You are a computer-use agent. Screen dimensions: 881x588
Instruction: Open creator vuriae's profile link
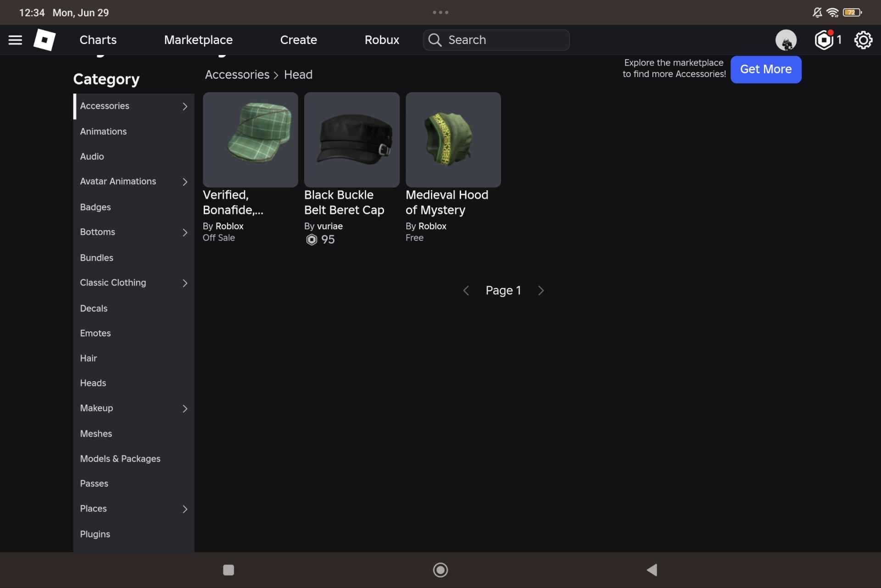330,226
